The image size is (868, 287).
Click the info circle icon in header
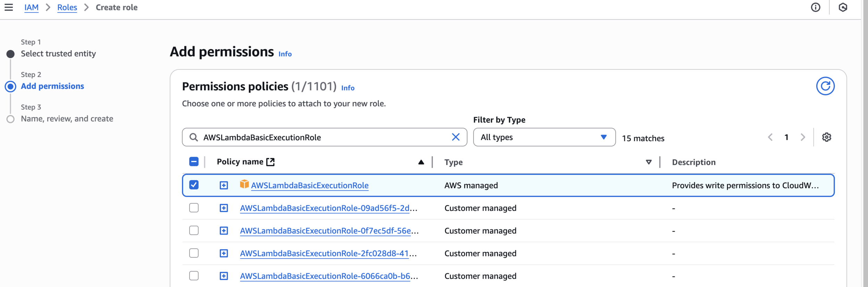pos(816,7)
